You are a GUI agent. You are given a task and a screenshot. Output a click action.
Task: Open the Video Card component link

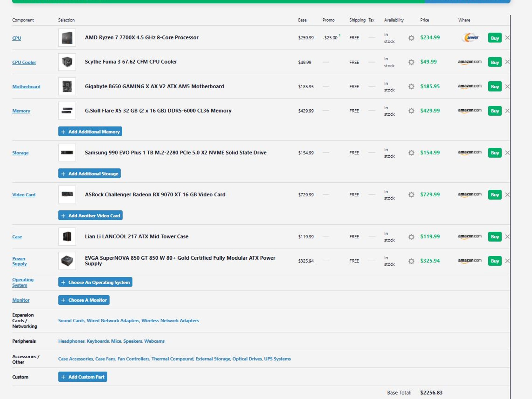(x=24, y=195)
